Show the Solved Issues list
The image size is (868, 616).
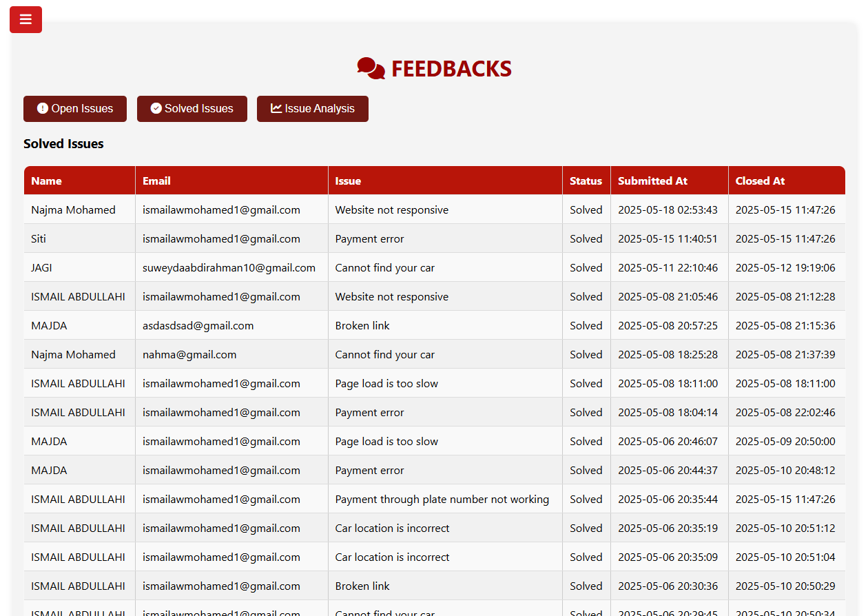192,109
